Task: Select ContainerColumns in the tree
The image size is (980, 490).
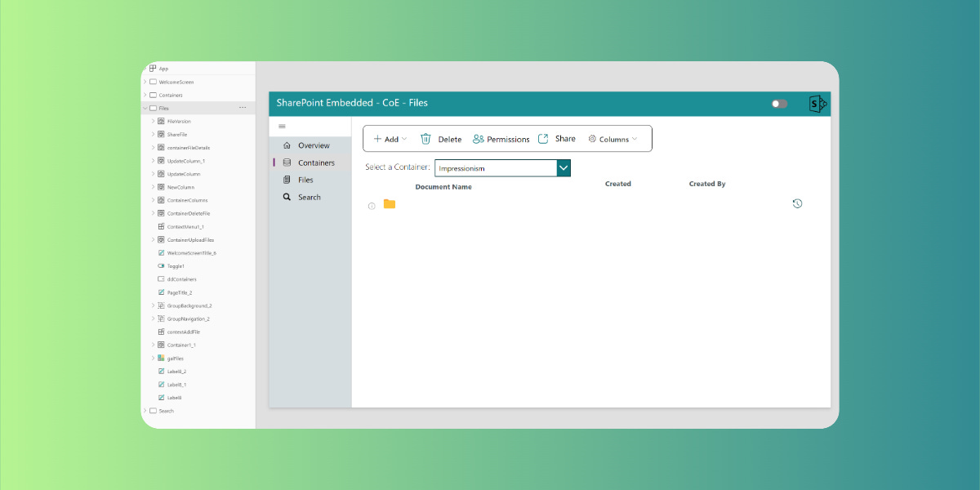Action: point(188,200)
